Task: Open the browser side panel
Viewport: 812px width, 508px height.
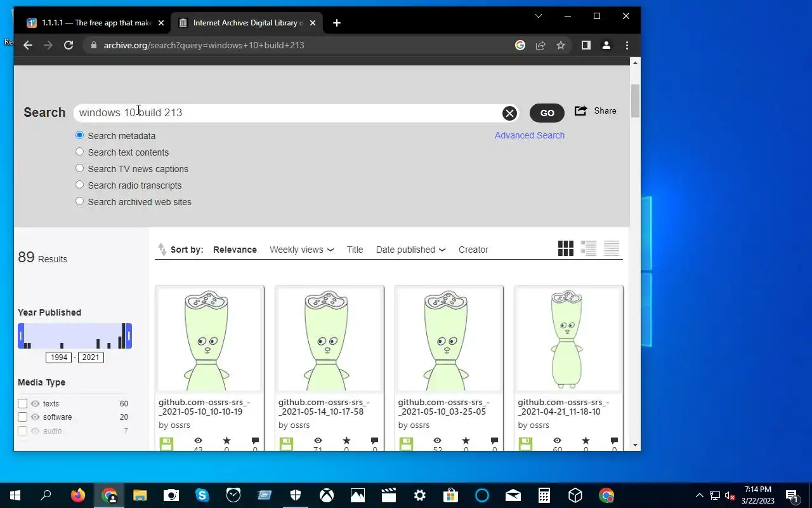Action: tap(586, 45)
